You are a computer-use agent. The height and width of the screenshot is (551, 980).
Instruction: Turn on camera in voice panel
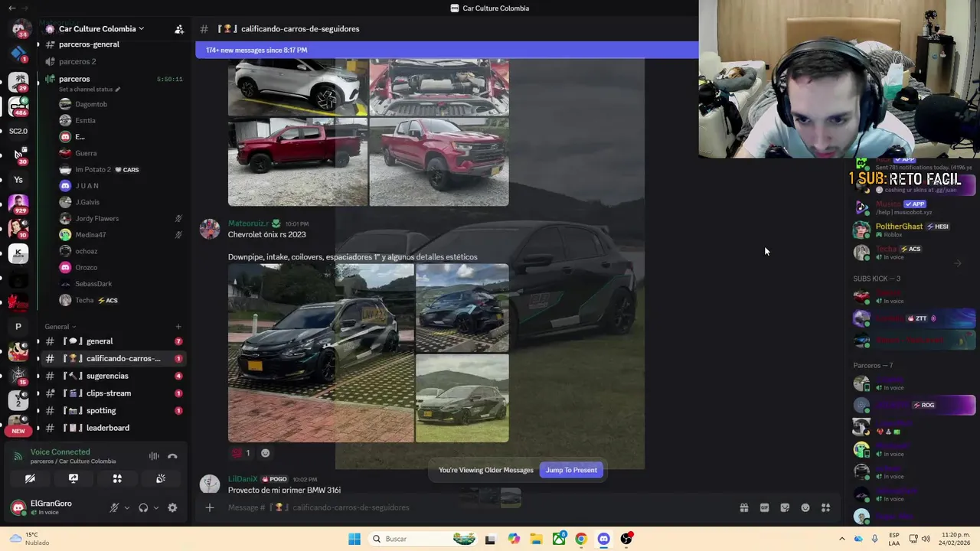30,478
